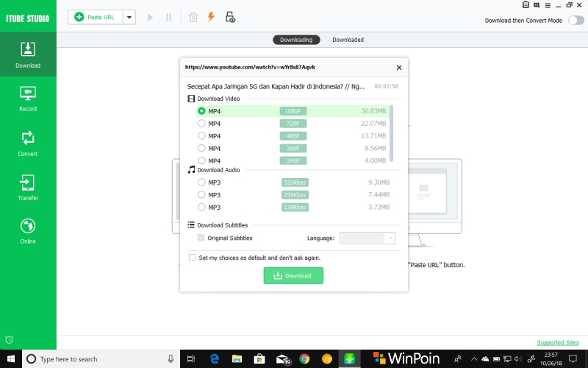Click the green Download button
This screenshot has height=368, width=588.
click(293, 275)
